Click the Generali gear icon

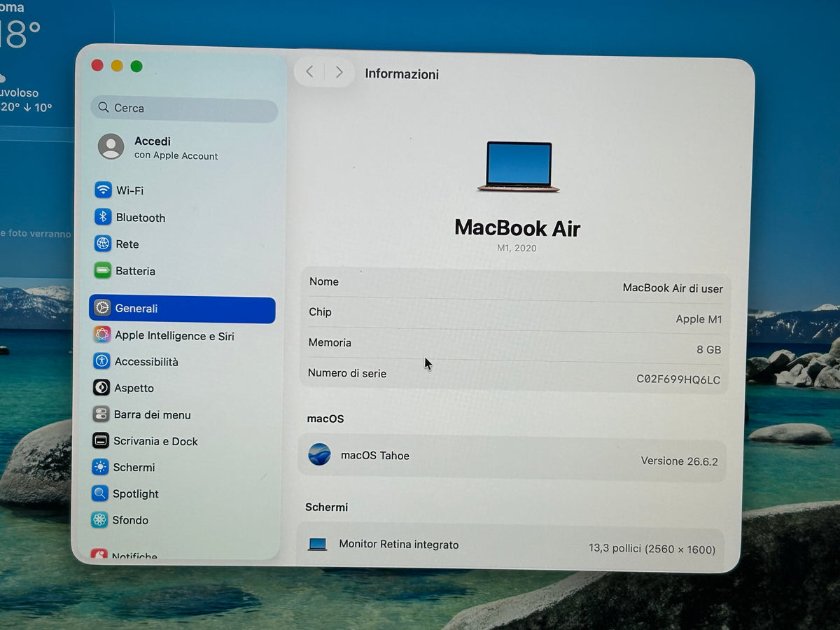[x=102, y=308]
